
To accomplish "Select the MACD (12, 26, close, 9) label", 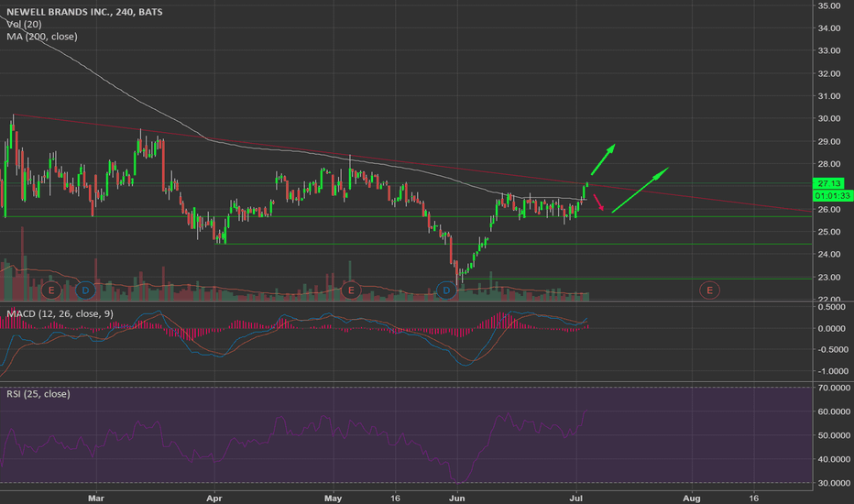I will pos(60,313).
